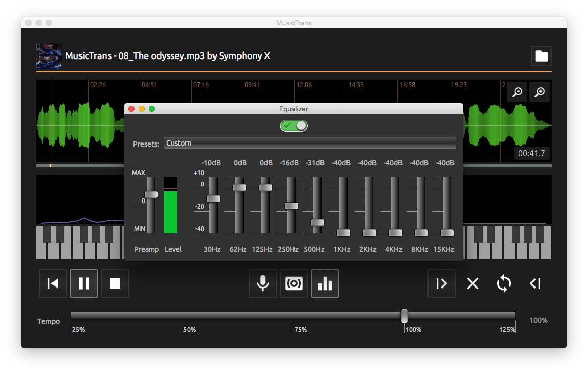The image size is (588, 373).
Task: Jump back to track start
Action: click(53, 283)
